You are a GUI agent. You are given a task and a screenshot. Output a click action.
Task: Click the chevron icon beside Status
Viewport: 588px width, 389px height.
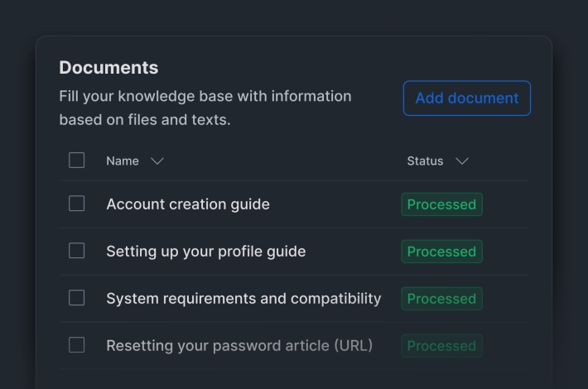coord(462,161)
